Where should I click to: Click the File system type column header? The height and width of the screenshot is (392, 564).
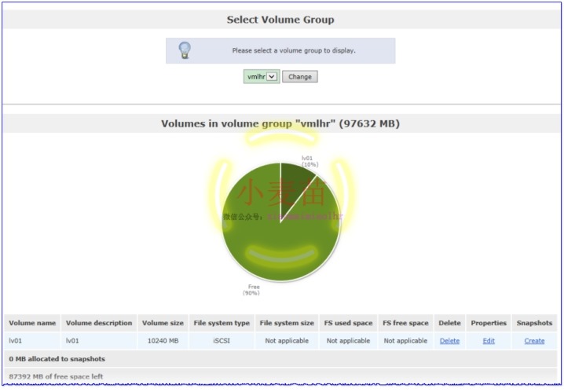pos(222,323)
